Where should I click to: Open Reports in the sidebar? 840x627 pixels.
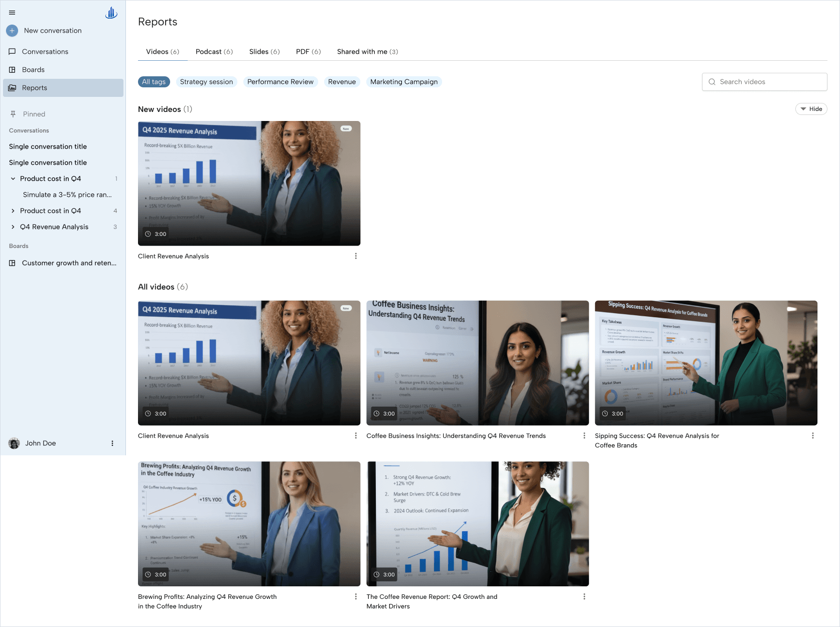pos(63,88)
